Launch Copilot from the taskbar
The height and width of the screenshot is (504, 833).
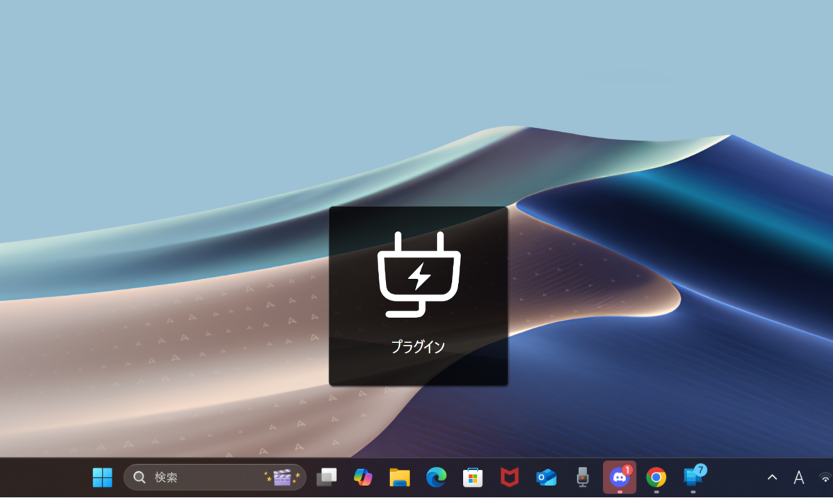pos(363,478)
